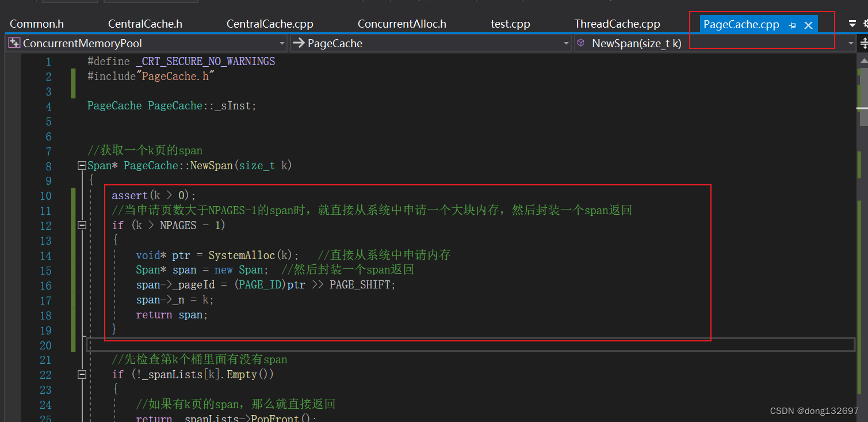Open the ConcurrentAlloc.h tab
The height and width of the screenshot is (422, 868).
point(402,24)
